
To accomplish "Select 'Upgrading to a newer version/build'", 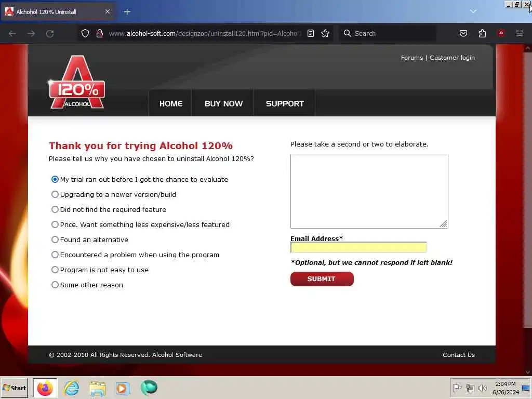I will 55,194.
